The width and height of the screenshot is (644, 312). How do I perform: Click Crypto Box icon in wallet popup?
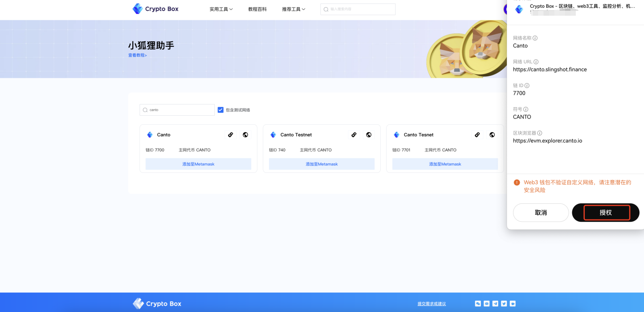tap(519, 9)
